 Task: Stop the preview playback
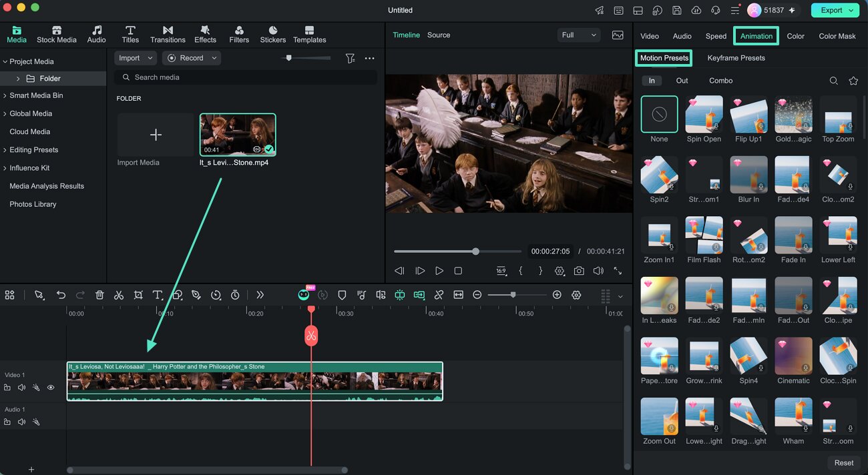(458, 271)
